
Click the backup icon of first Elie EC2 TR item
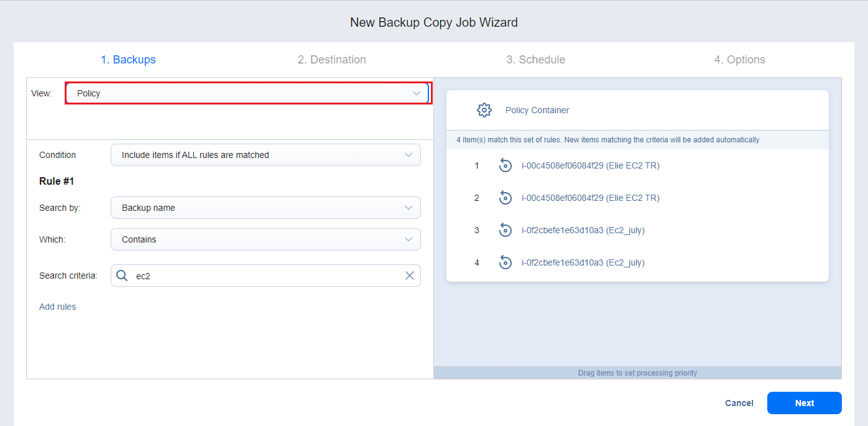point(506,165)
